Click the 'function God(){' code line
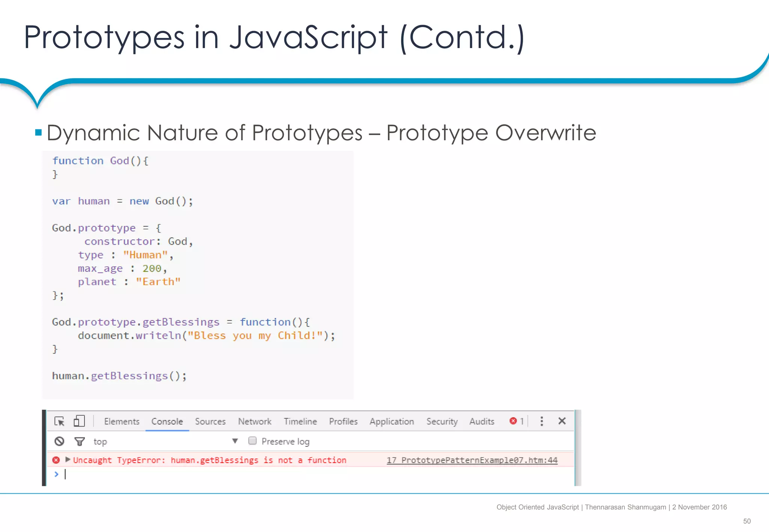The height and width of the screenshot is (532, 769). coord(100,161)
